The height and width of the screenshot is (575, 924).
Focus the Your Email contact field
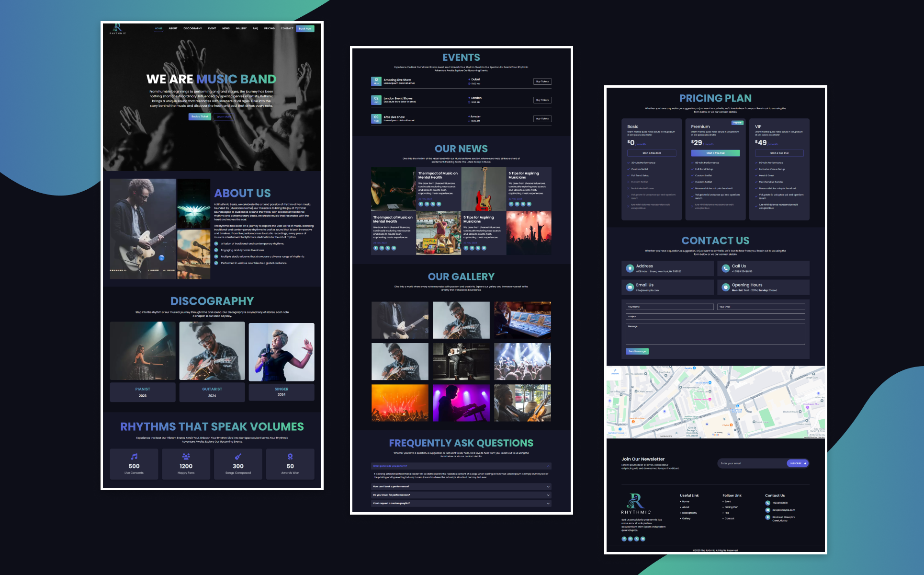point(761,307)
